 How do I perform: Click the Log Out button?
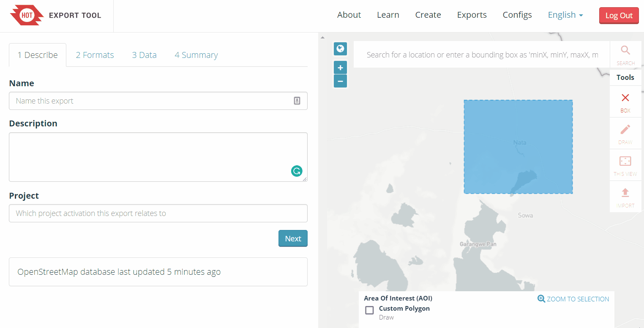pos(619,16)
